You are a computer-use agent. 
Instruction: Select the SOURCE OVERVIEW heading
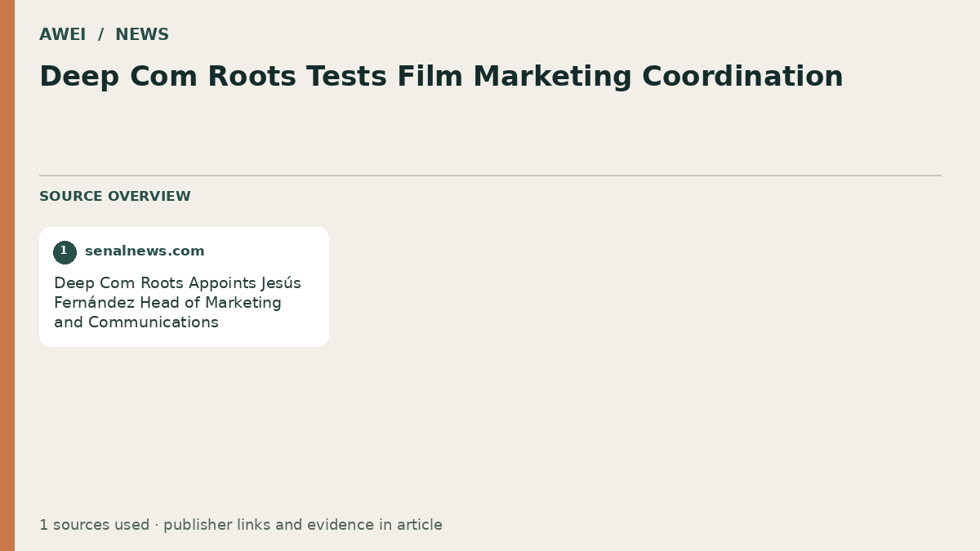click(x=115, y=197)
